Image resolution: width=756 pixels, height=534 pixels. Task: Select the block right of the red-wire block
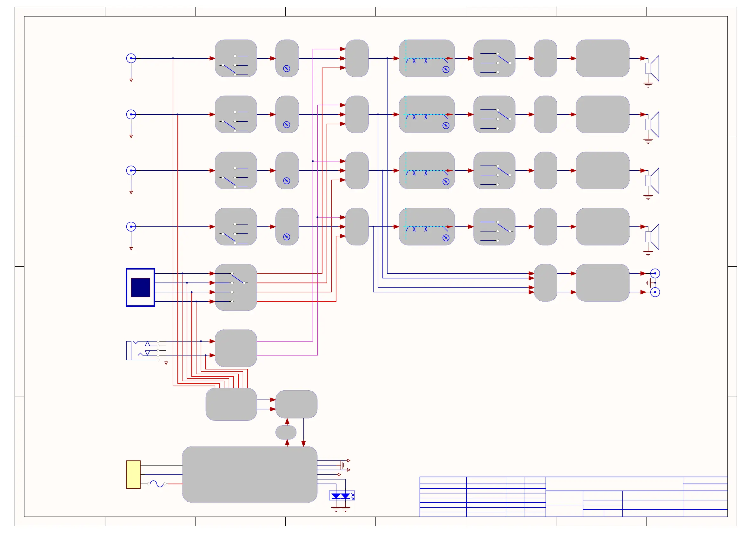[296, 404]
